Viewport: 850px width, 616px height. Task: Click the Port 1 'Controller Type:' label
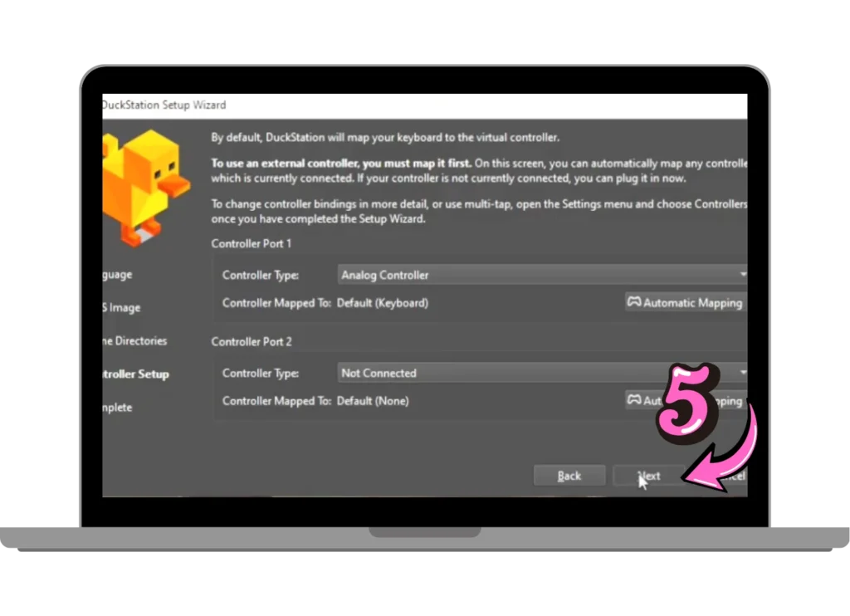(260, 276)
